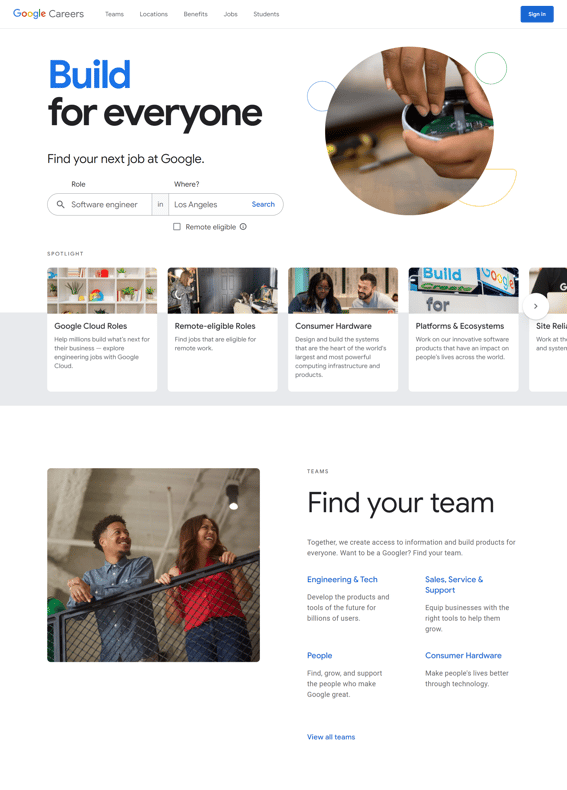Open the Sales, Service & Support link

(454, 584)
